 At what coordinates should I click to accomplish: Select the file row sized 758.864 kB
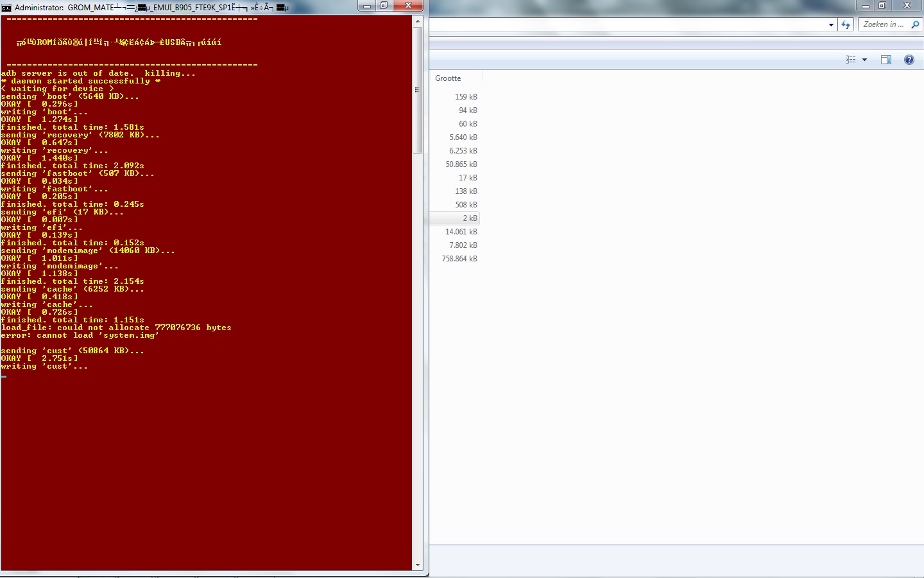(455, 259)
